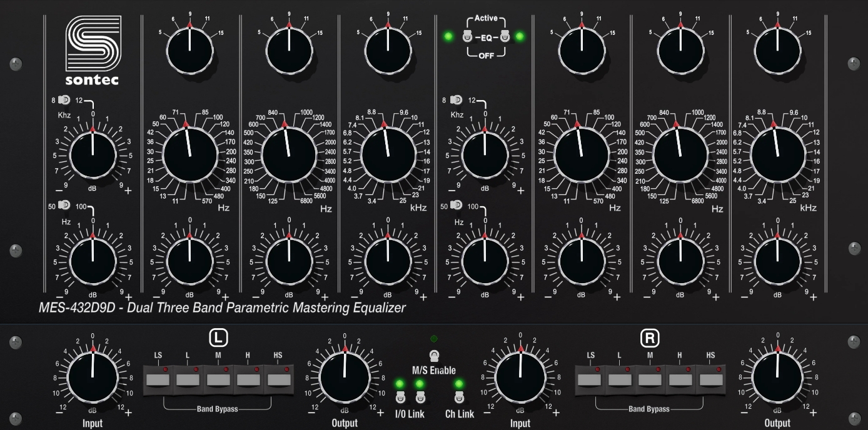Flip the right channel 50/100 Hz shelf switch
The height and width of the screenshot is (430, 868).
click(457, 205)
